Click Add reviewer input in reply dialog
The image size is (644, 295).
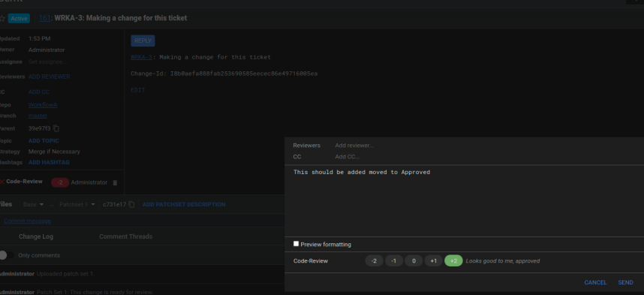tap(354, 146)
